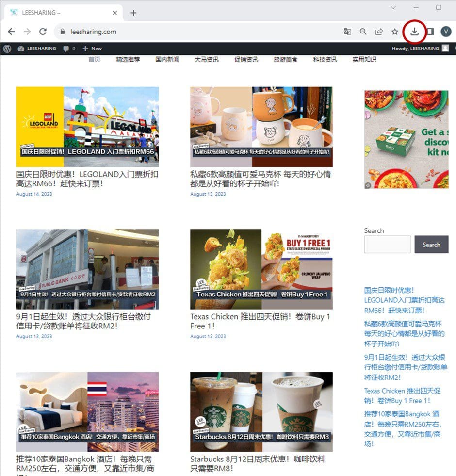Open the Public Bank article thumbnail
Screen dimensions: 456x476
(87, 269)
